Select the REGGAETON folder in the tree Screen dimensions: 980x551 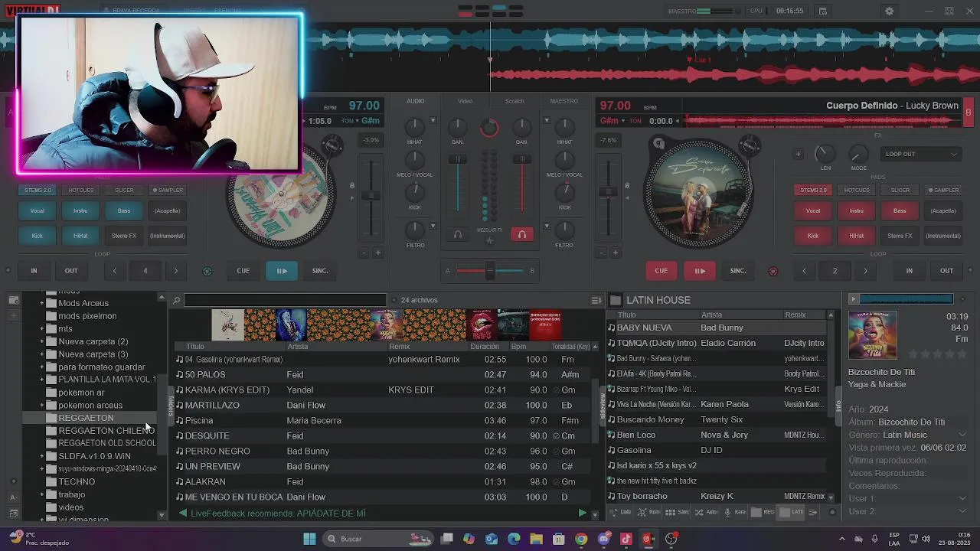click(x=86, y=418)
